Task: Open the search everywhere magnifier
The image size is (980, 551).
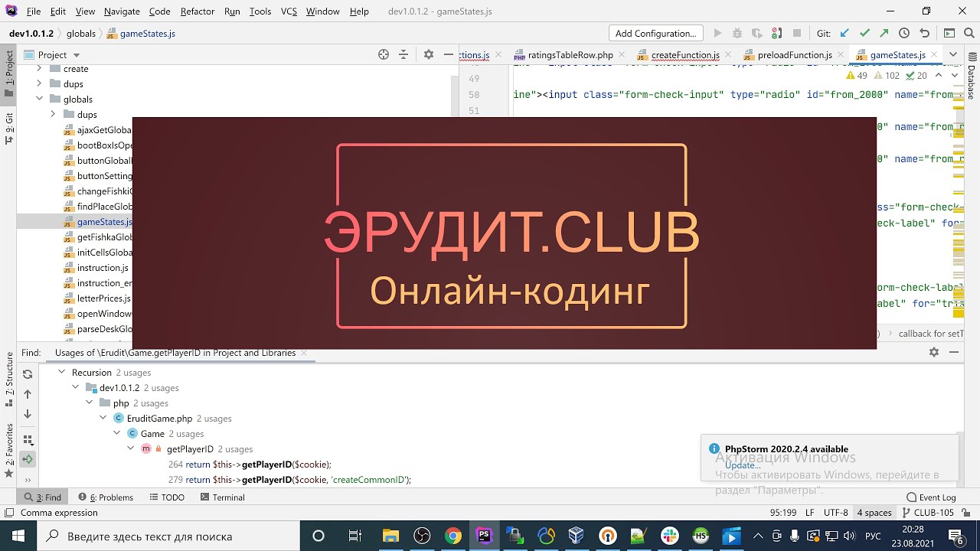Action: tap(969, 34)
